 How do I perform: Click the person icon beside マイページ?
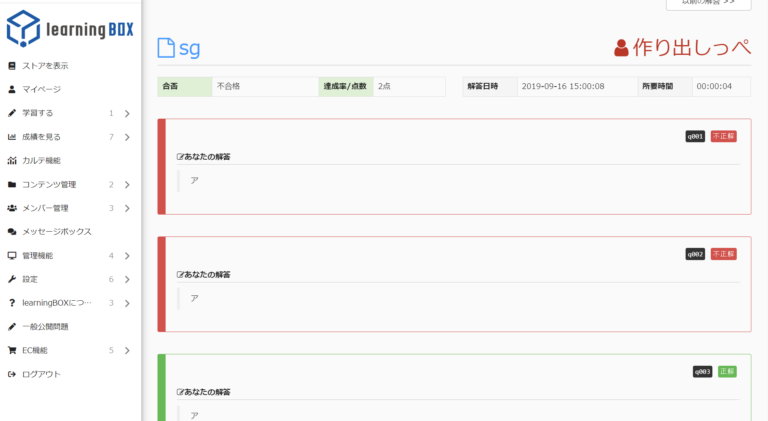11,89
